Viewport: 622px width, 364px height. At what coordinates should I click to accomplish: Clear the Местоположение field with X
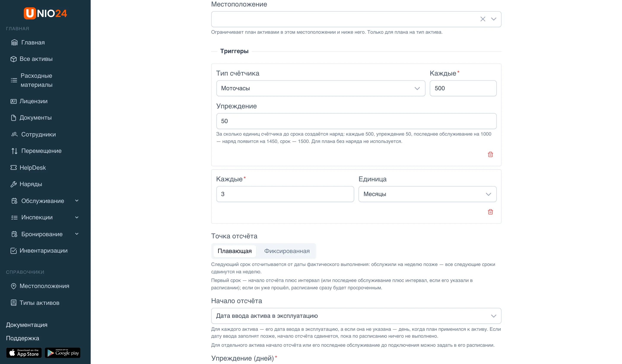click(x=483, y=19)
